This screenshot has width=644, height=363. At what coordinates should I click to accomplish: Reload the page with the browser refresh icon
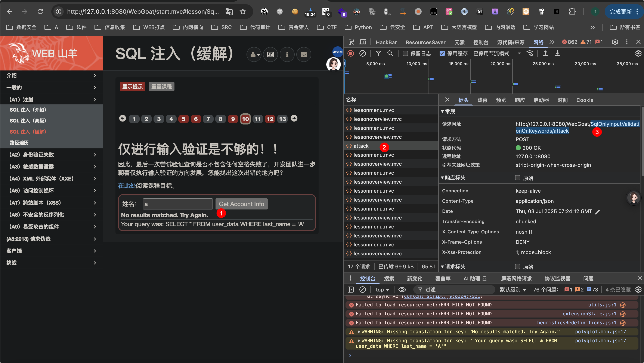pyautogui.click(x=40, y=12)
